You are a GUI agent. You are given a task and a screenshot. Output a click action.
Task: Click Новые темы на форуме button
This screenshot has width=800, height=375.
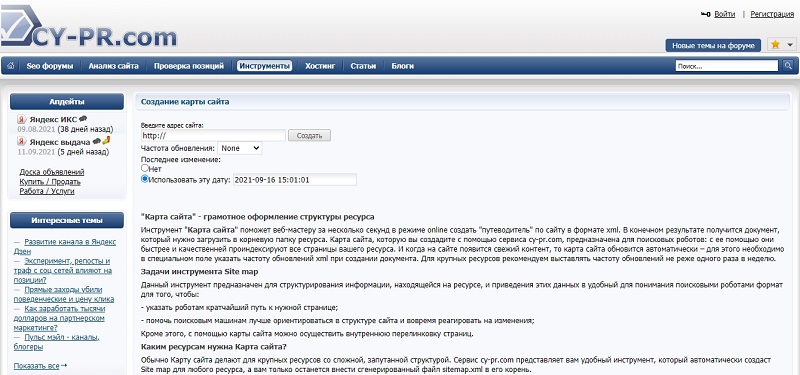[x=713, y=45]
